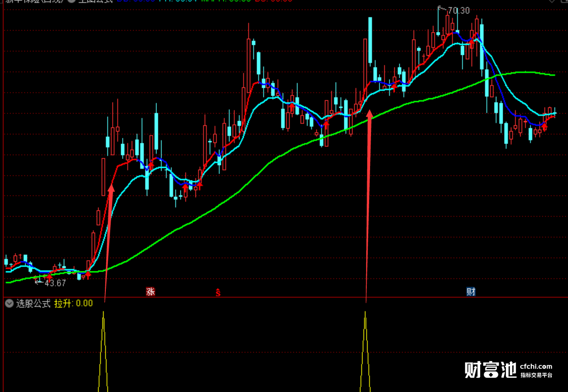Click the 财富池 logo watermark
The height and width of the screenshot is (392, 568).
click(490, 370)
